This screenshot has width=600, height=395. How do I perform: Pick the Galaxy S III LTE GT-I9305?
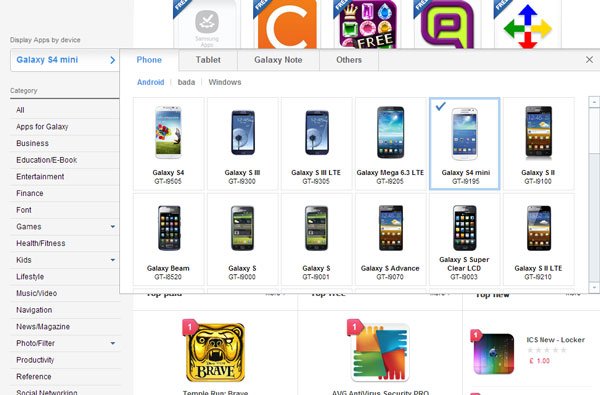coord(316,144)
